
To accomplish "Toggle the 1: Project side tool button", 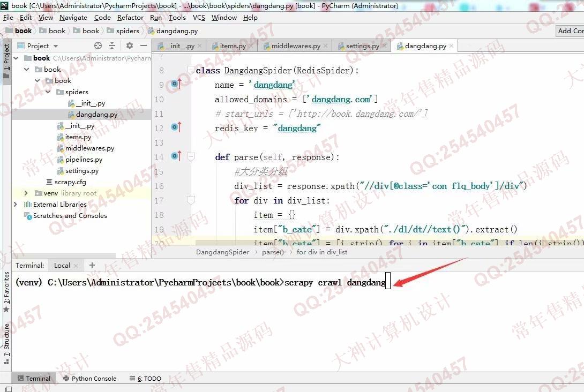I will click(6, 61).
